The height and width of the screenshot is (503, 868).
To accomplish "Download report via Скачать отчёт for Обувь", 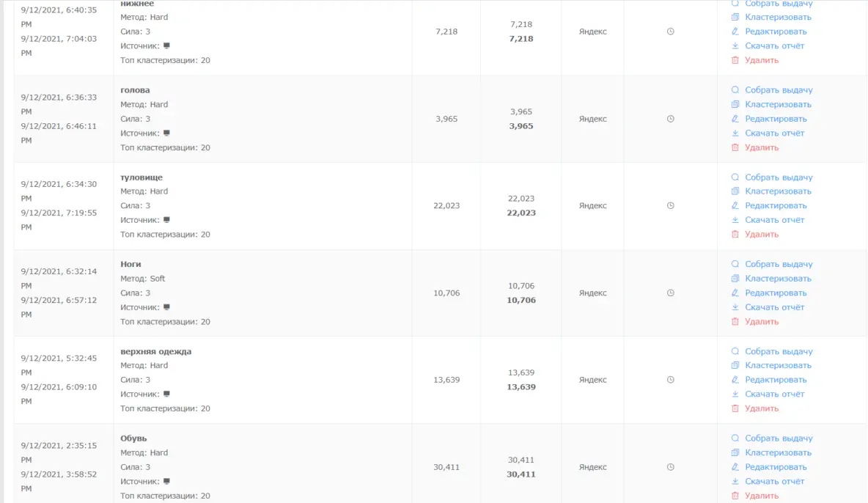I will [x=774, y=482].
